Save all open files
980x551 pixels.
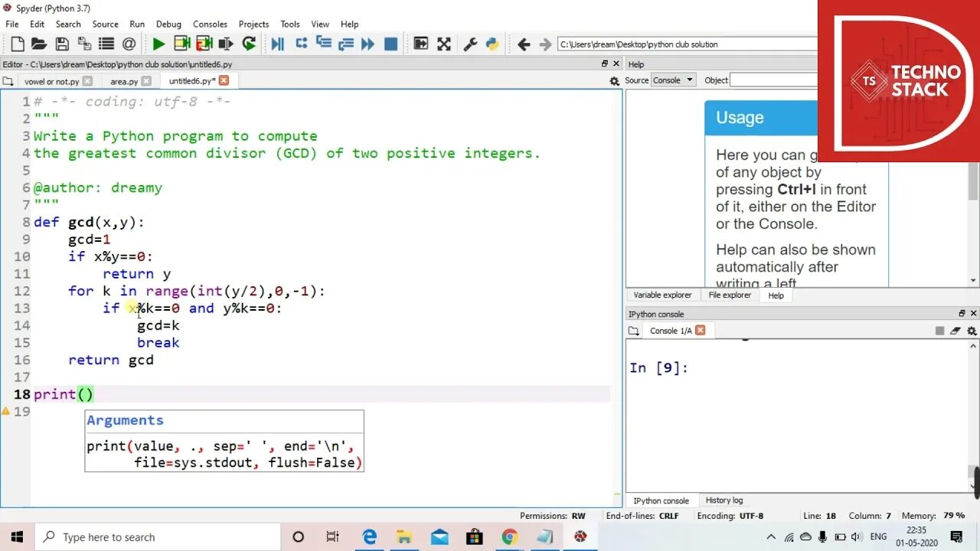pos(83,44)
